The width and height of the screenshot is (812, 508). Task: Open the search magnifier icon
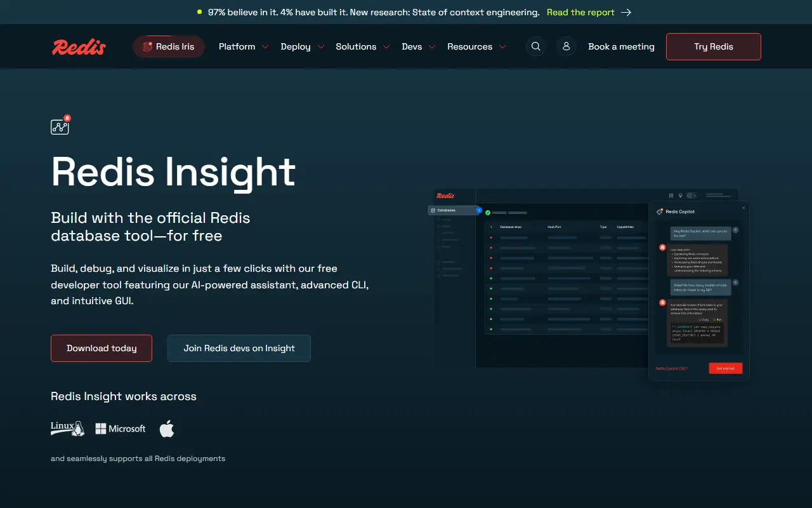[x=536, y=46]
